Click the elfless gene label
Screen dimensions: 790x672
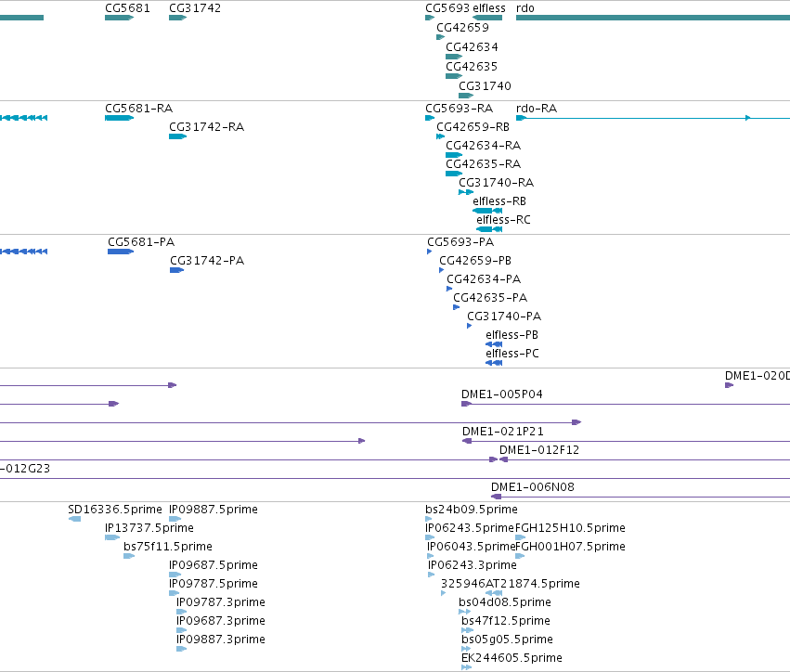[489, 8]
